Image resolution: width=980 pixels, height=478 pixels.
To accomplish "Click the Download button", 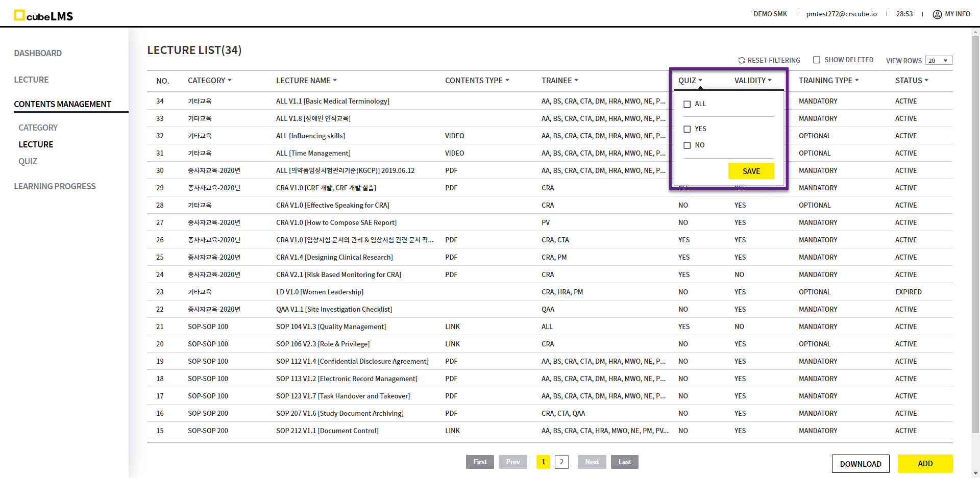I will tap(860, 464).
